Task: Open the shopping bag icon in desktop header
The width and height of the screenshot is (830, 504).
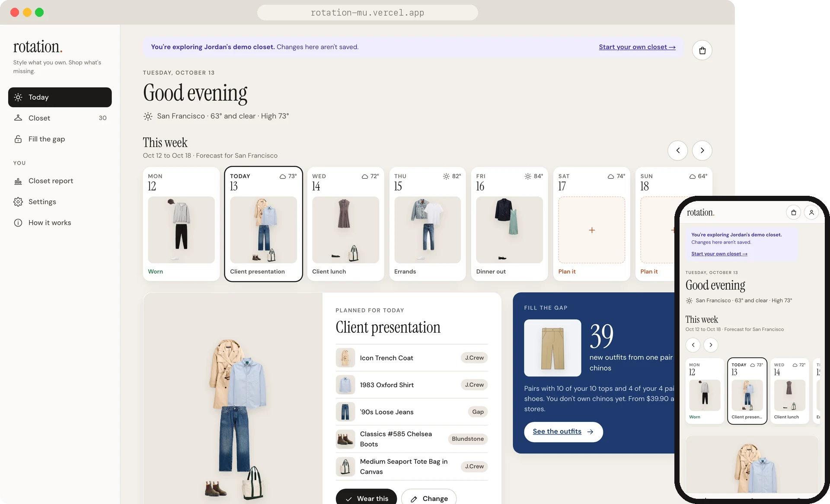Action: pos(702,51)
